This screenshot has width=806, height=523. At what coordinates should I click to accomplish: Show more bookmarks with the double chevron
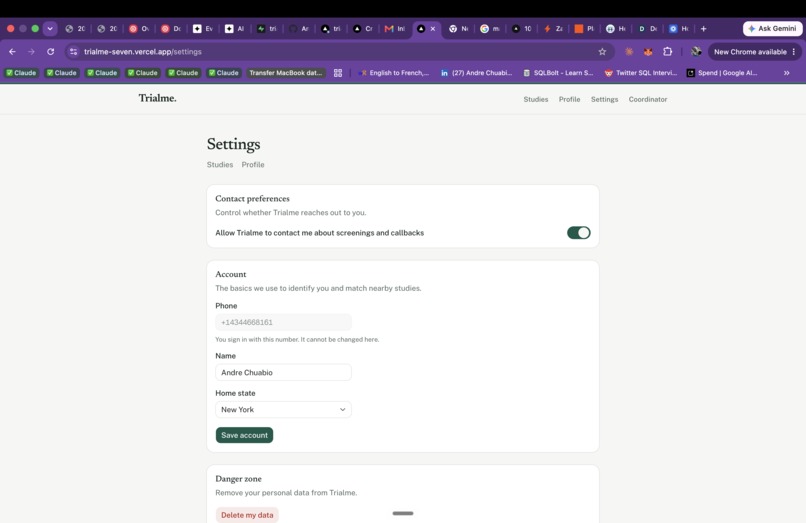point(786,73)
